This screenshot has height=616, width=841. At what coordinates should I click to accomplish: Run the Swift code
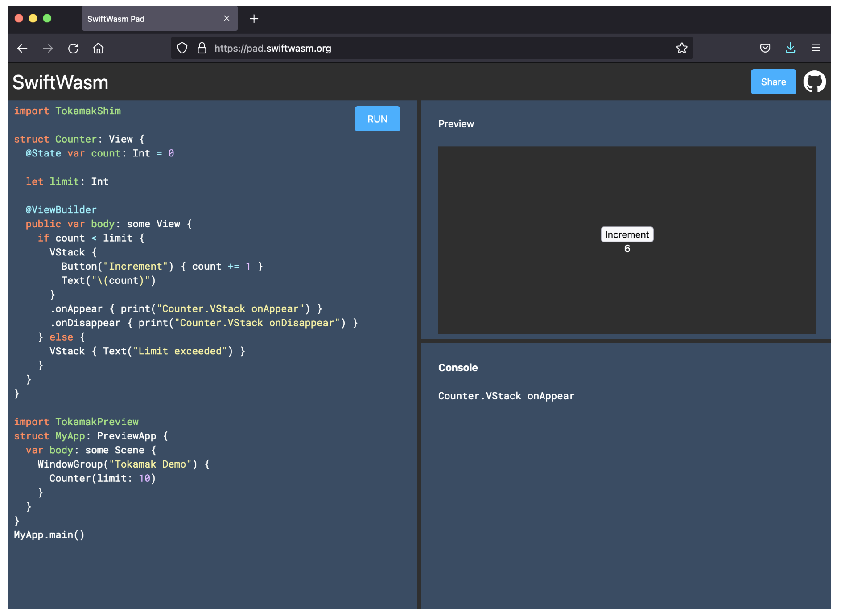[377, 119]
